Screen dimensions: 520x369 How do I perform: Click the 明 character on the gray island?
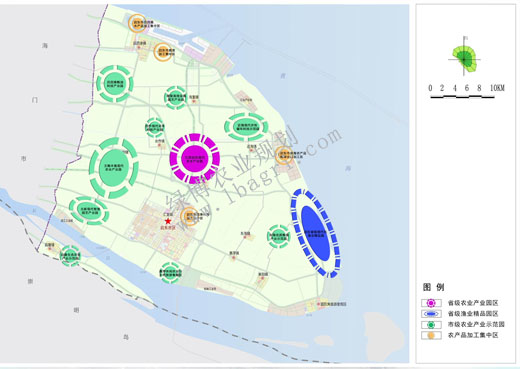point(76,310)
